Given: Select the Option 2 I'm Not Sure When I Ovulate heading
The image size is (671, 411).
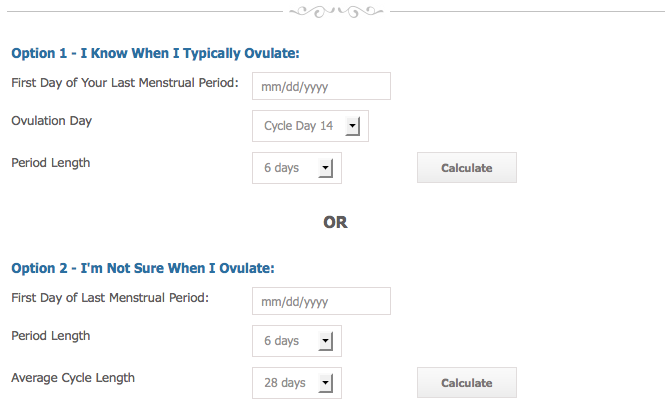Looking at the screenshot, I should tap(143, 268).
